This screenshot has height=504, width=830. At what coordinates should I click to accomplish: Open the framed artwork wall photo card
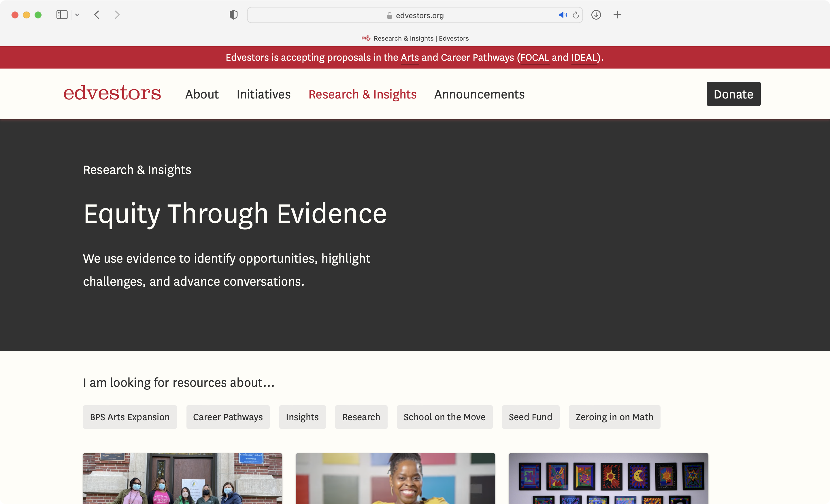(608, 478)
